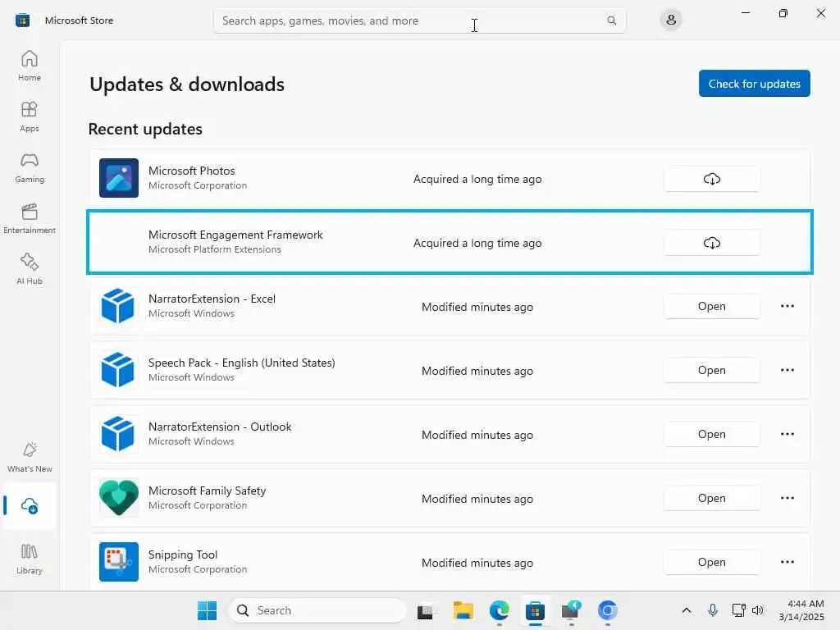Open Speech Pack - English (United States)
This screenshot has height=630, width=840.
[x=711, y=370]
